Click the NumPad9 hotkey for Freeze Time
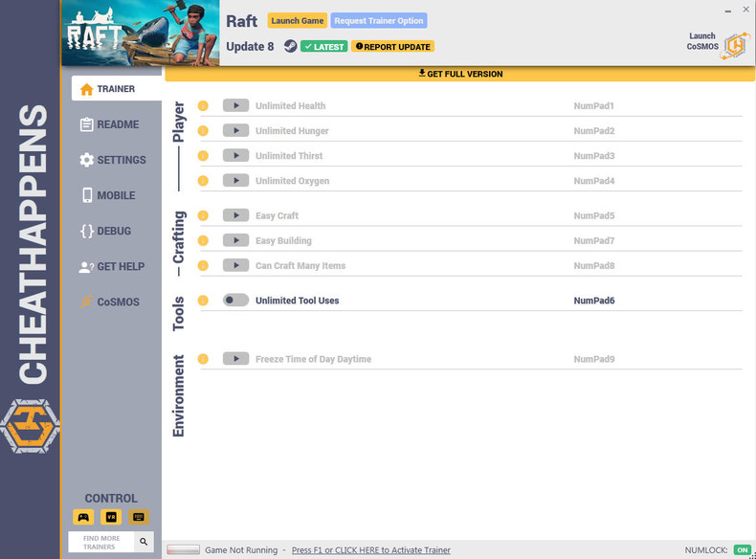 [594, 359]
